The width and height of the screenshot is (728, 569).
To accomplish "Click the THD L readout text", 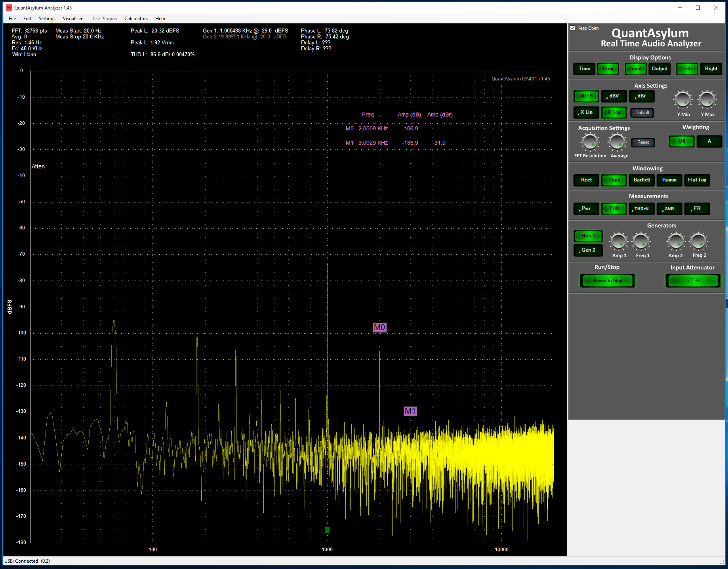I will 163,54.
